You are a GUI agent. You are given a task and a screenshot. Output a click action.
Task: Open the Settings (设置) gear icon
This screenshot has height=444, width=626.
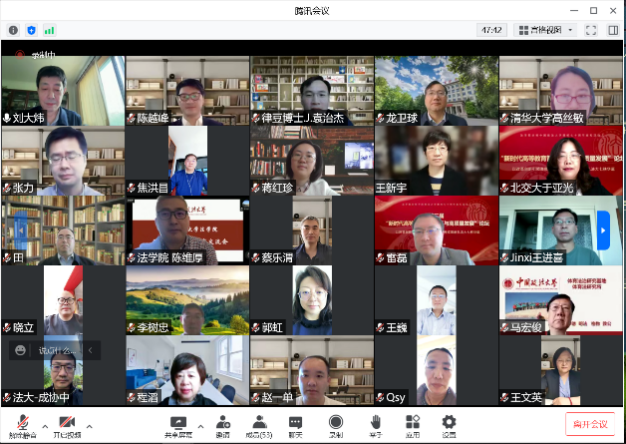(x=449, y=424)
